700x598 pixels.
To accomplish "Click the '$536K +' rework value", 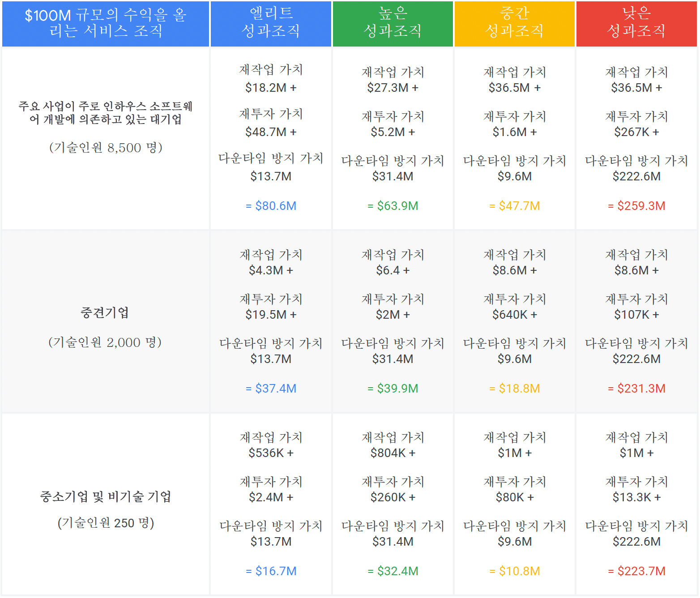I will click(271, 453).
